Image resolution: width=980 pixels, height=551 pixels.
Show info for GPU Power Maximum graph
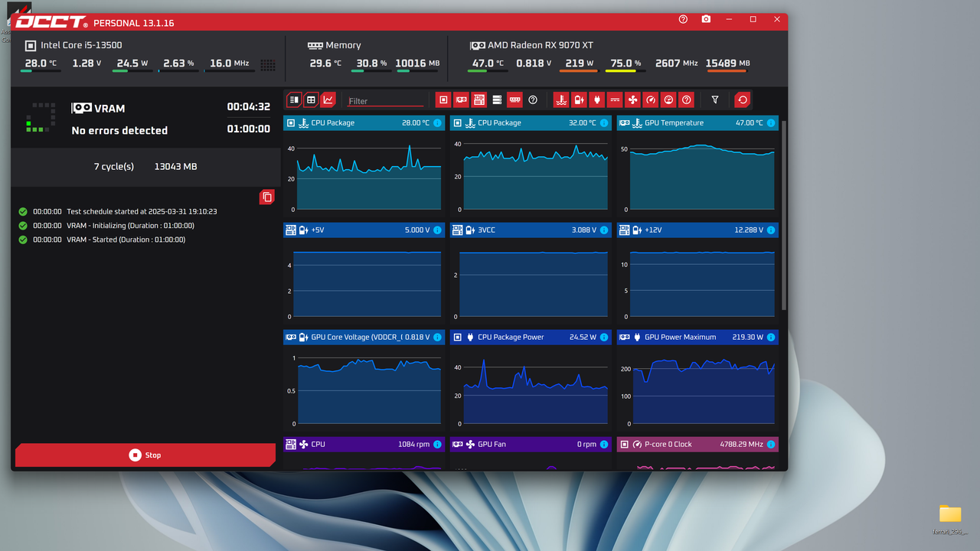point(771,337)
